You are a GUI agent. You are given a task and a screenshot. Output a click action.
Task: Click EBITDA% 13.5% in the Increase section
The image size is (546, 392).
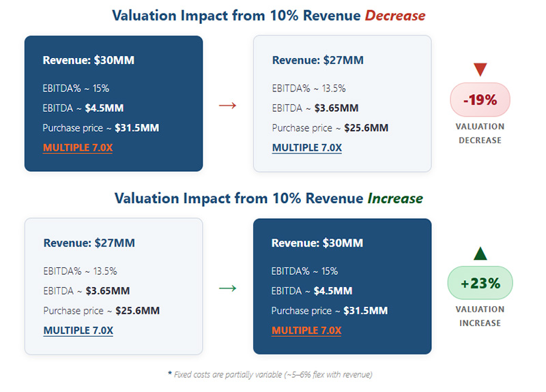click(x=80, y=271)
